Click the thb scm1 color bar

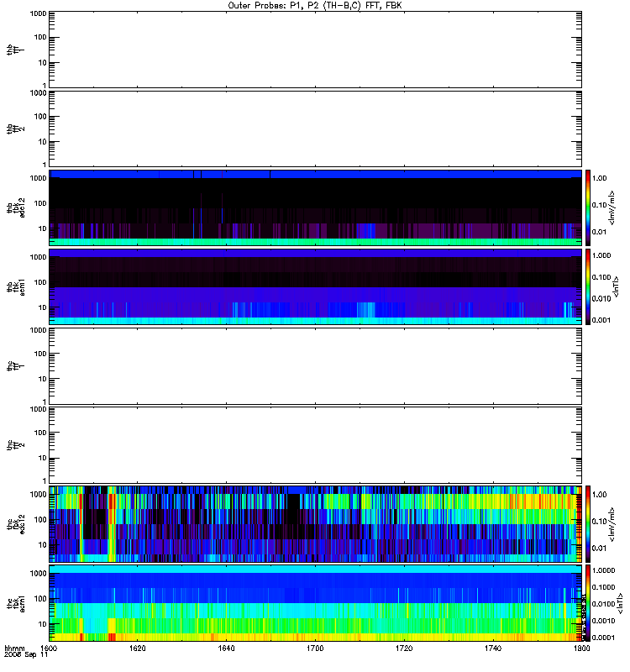click(588, 287)
